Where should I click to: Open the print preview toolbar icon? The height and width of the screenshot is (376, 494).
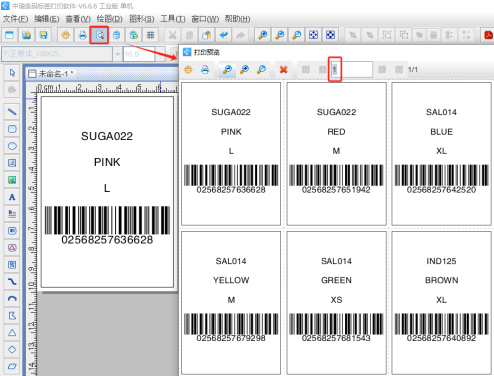pyautogui.click(x=99, y=35)
